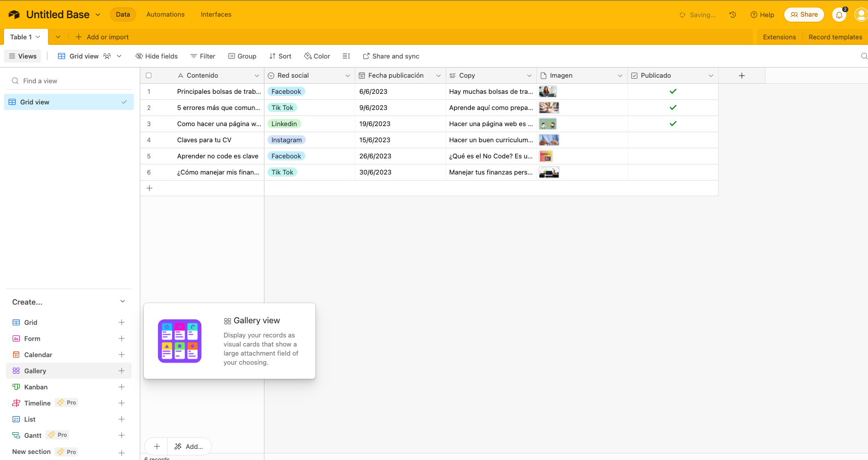
Task: Click the Calendar view icon in Create list
Action: click(x=16, y=355)
